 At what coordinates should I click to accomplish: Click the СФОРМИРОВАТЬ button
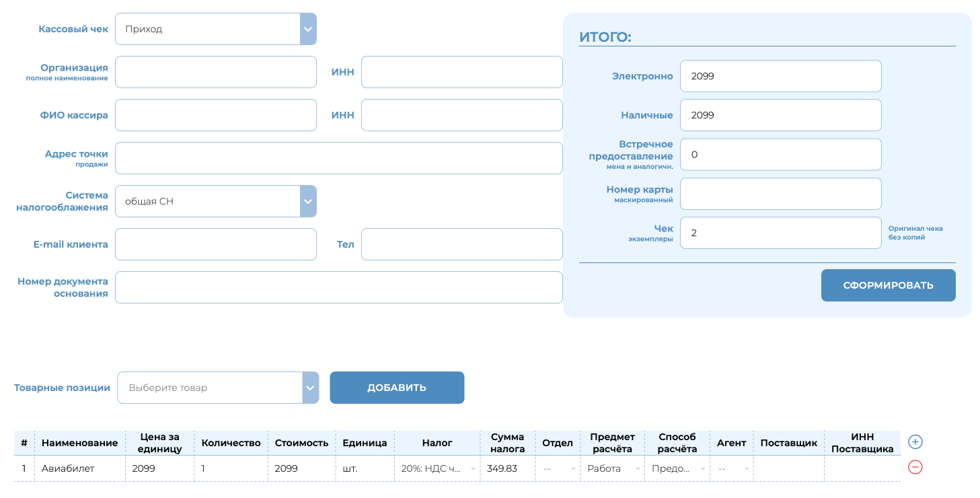click(888, 285)
